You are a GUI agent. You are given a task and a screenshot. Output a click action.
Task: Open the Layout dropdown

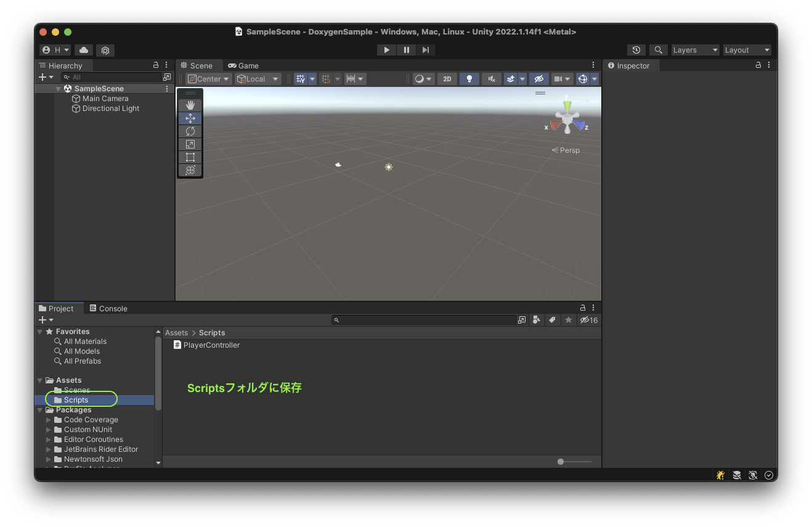(x=746, y=50)
